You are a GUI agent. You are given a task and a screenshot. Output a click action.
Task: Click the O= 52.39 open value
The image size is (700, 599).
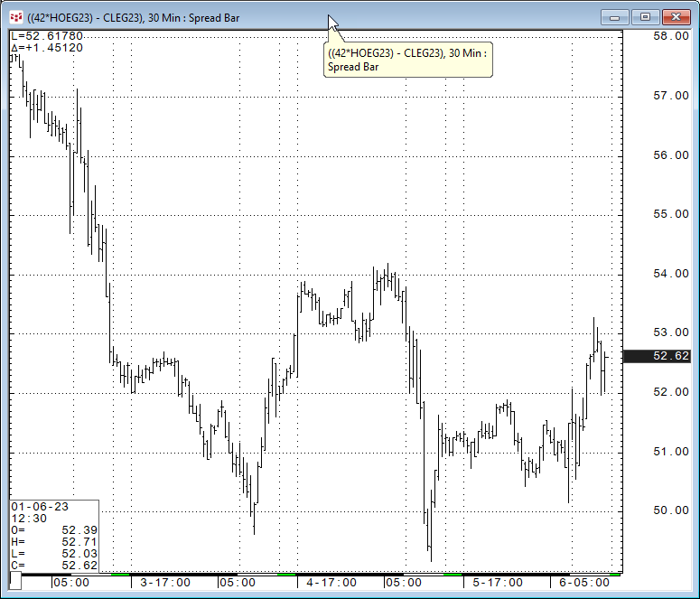54,530
